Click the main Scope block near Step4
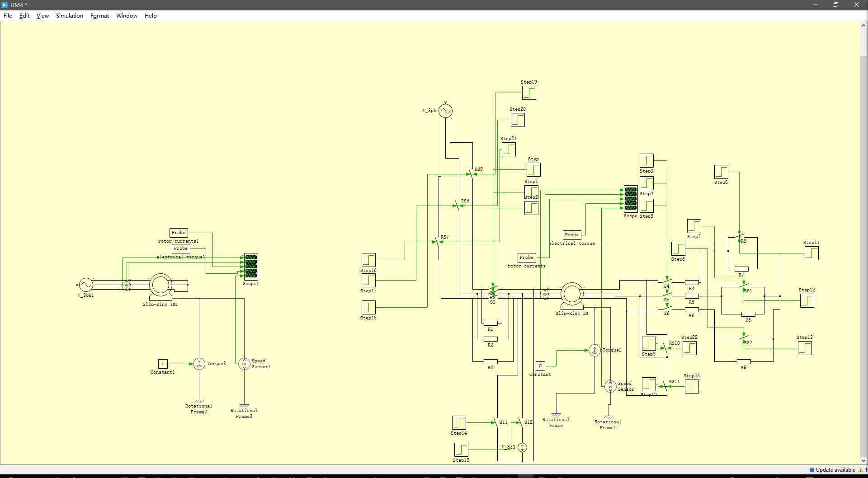This screenshot has width=868, height=478. pyautogui.click(x=631, y=199)
